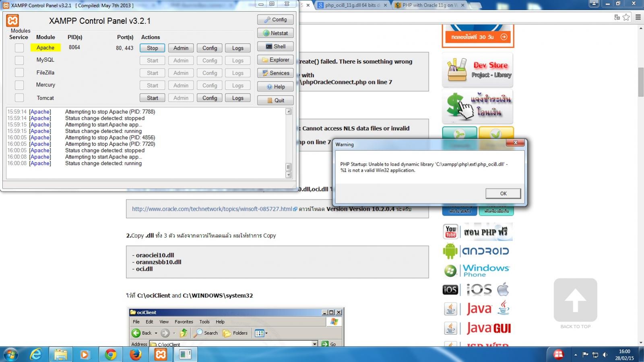This screenshot has height=362, width=644.
Task: Toggle Mercury service checkbox
Action: (19, 85)
